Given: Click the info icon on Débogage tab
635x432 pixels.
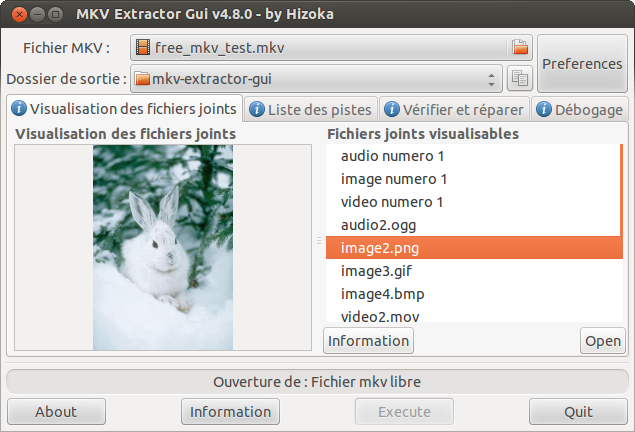Looking at the screenshot, I should (x=546, y=109).
